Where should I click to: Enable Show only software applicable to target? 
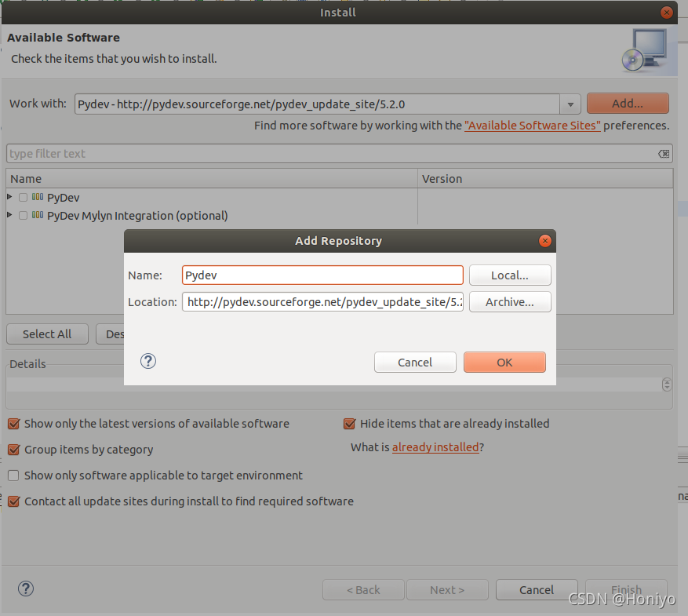(13, 476)
